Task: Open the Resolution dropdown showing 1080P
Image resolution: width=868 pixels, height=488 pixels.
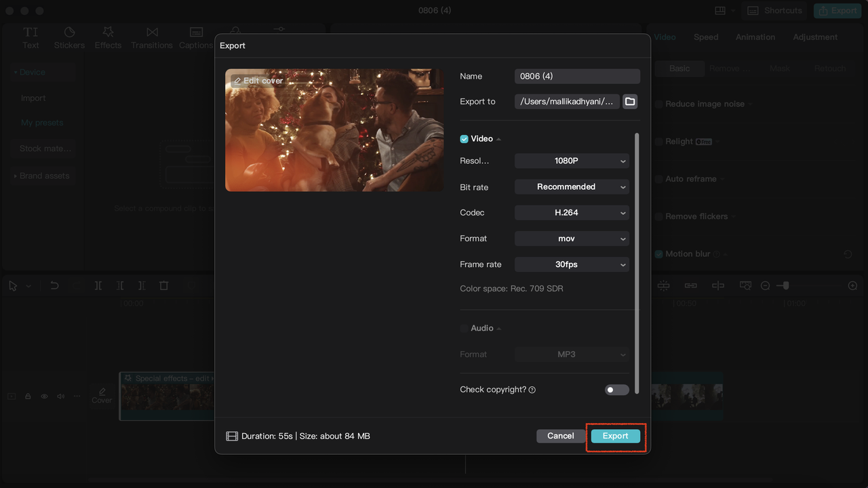Action: (571, 161)
